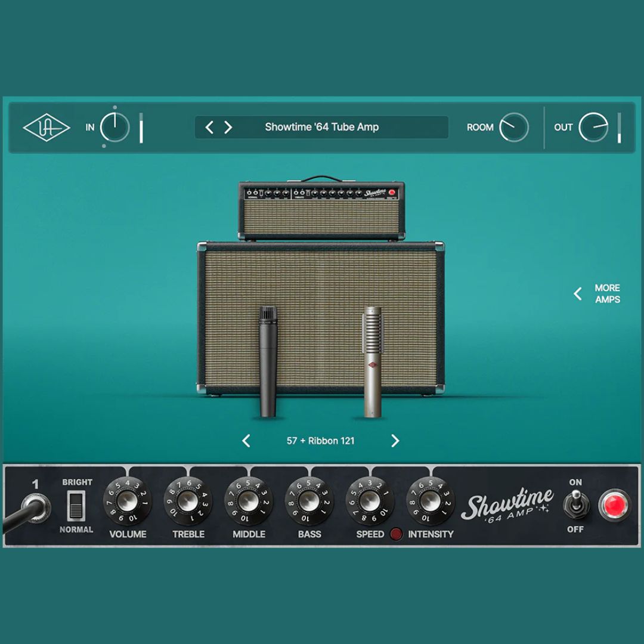Click the TREBLE knob
The width and height of the screenshot is (644, 644).
(188, 501)
